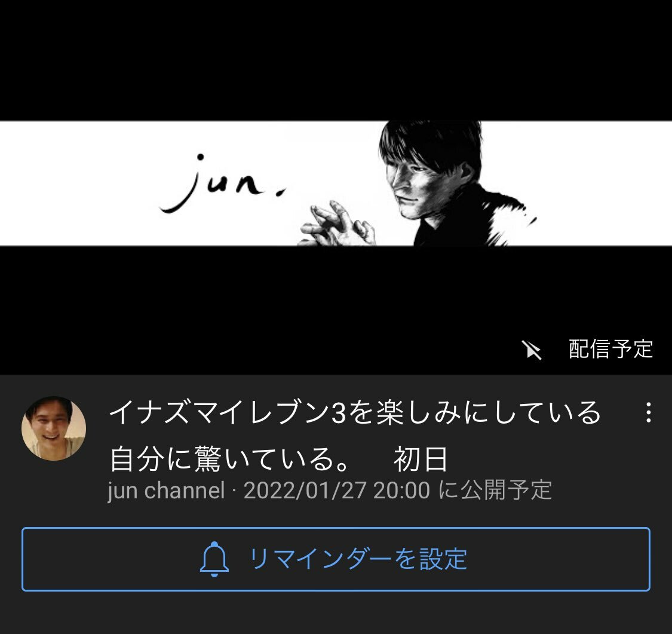Tap the black upper area of the thumbnail

tap(336, 60)
